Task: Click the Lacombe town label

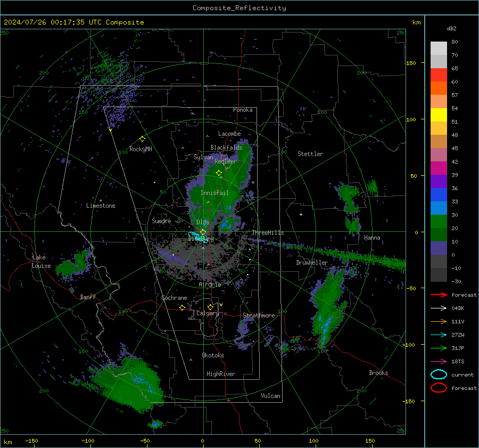Action: 229,134
